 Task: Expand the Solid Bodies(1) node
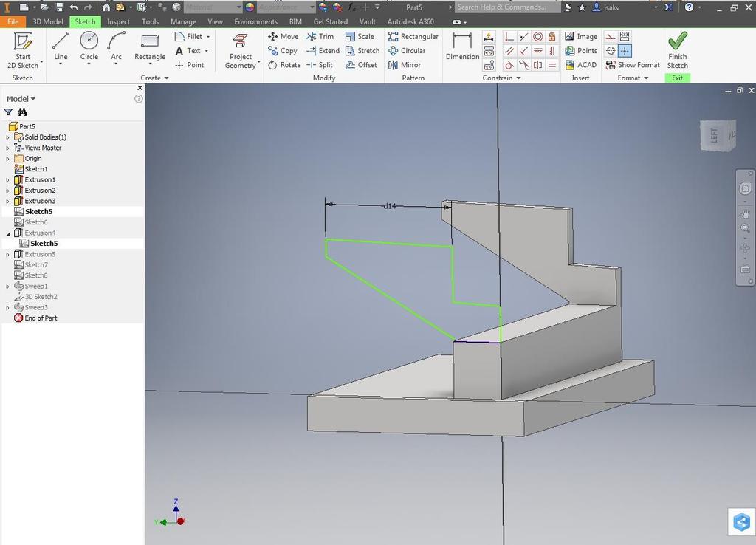tap(7, 137)
